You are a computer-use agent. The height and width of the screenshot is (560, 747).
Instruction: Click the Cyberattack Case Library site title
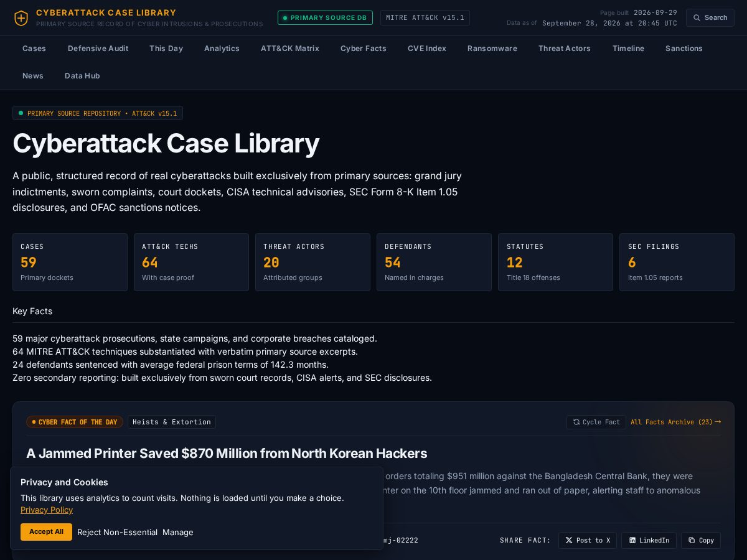point(106,12)
